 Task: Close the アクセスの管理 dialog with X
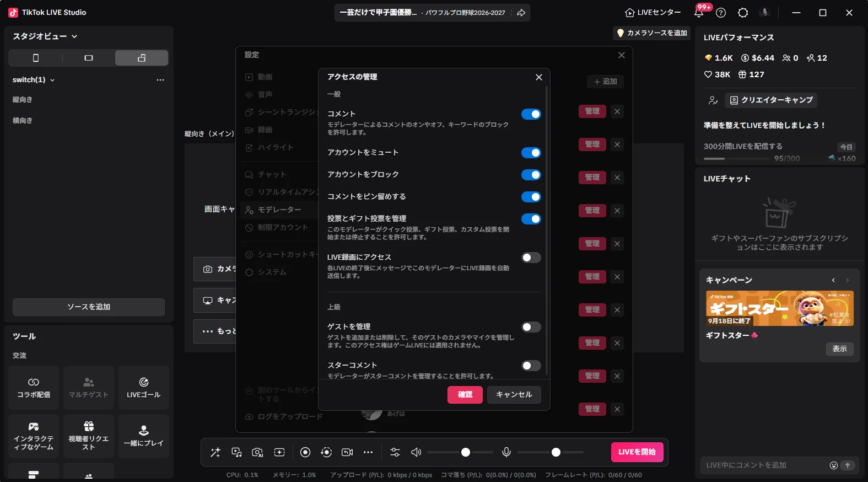point(539,77)
